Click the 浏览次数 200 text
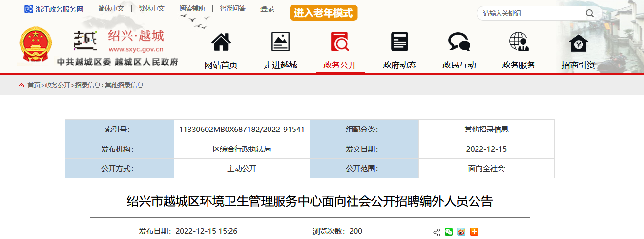644x239 pixels. [337, 231]
